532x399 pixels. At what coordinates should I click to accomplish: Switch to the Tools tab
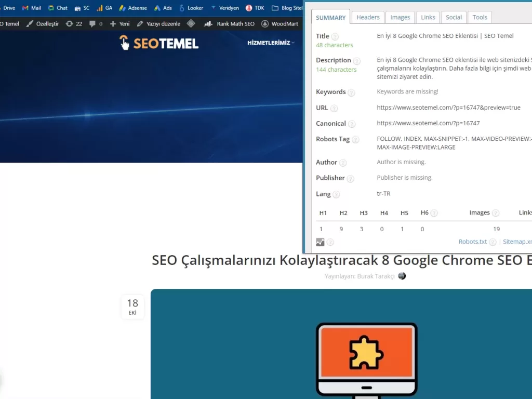(480, 17)
